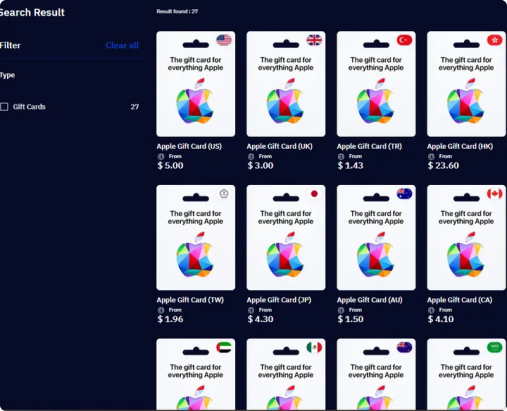
Task: Click the round icon beside TR card's From label
Action: [341, 156]
